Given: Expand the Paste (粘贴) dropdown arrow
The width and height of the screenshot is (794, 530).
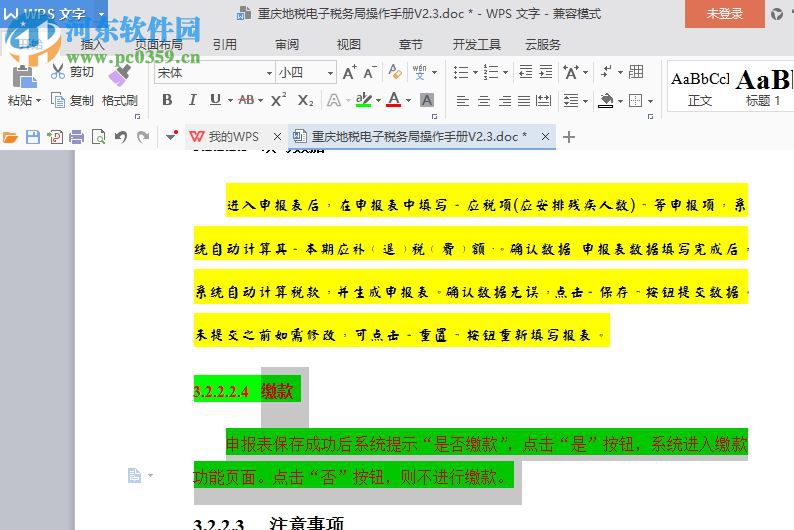Looking at the screenshot, I should click(38, 100).
